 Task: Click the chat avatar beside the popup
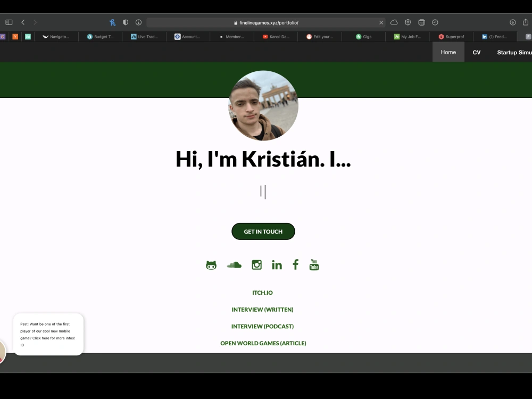pyautogui.click(x=2, y=352)
